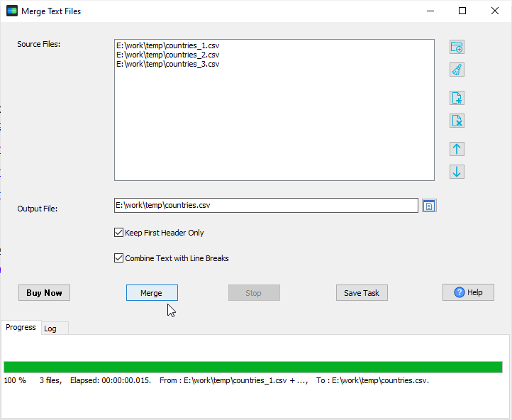The width and height of the screenshot is (512, 420).
Task: Switch to the Progress tab
Action: pyautogui.click(x=21, y=327)
